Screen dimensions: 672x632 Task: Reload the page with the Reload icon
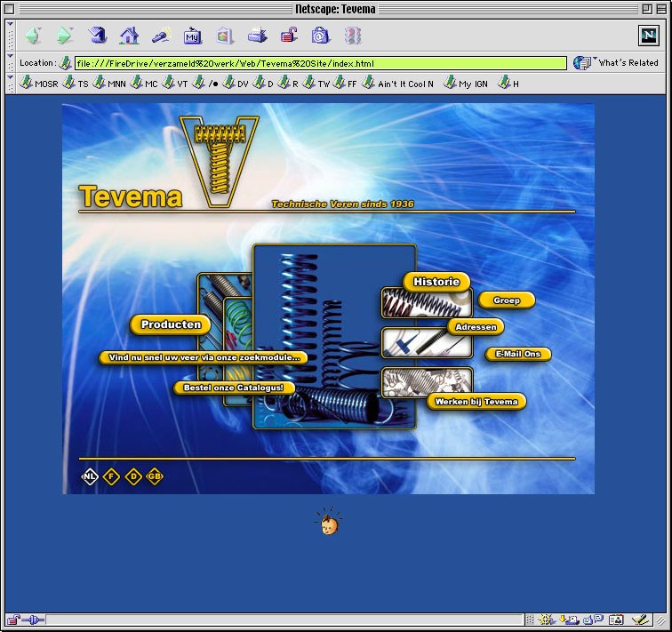(98, 36)
